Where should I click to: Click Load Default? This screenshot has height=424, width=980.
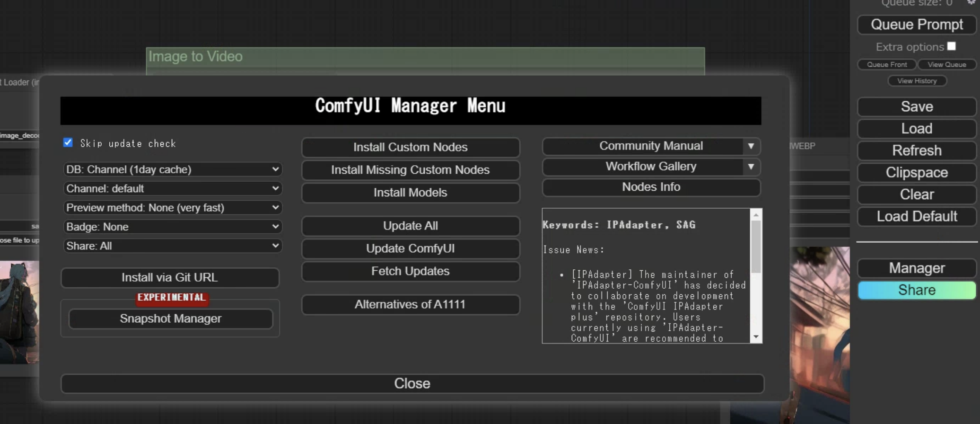[x=917, y=216]
